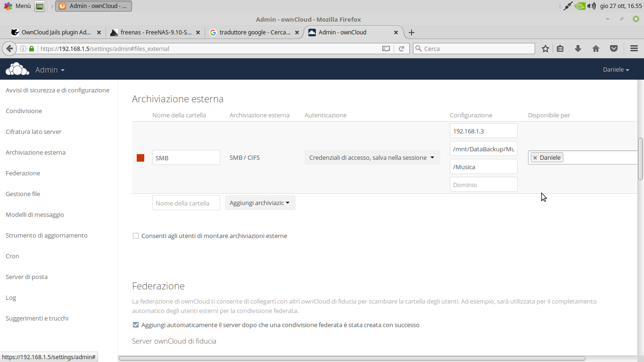Show the bookmarks list icon
Viewport: 644px width, 362px height.
click(x=560, y=49)
